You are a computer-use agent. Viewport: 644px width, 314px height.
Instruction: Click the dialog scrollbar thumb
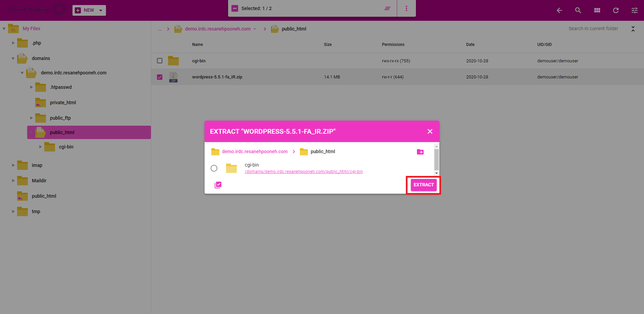click(436, 160)
